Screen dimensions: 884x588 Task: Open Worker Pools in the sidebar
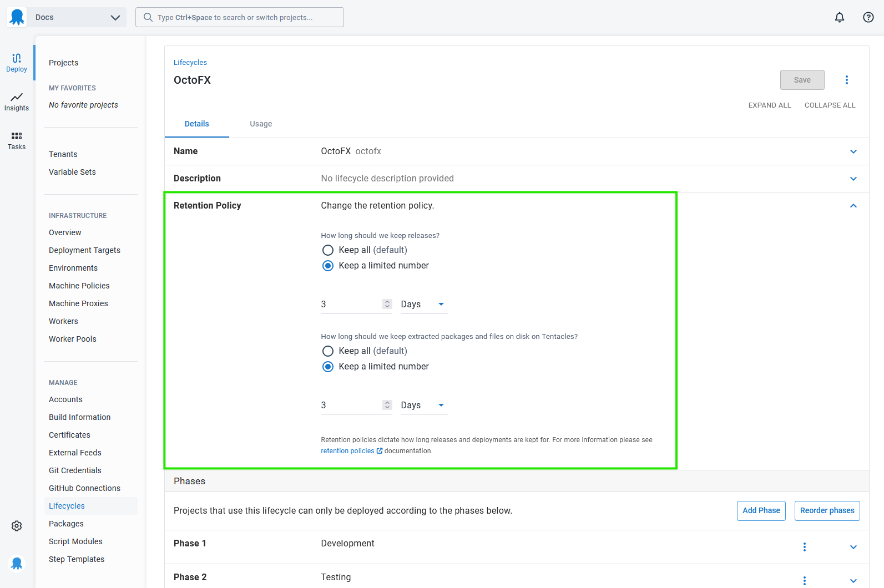[73, 339]
